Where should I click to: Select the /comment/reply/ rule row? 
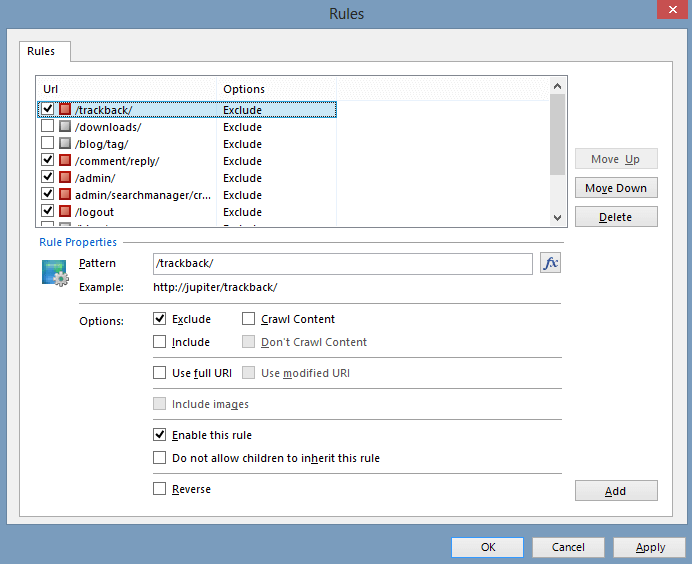[187, 161]
